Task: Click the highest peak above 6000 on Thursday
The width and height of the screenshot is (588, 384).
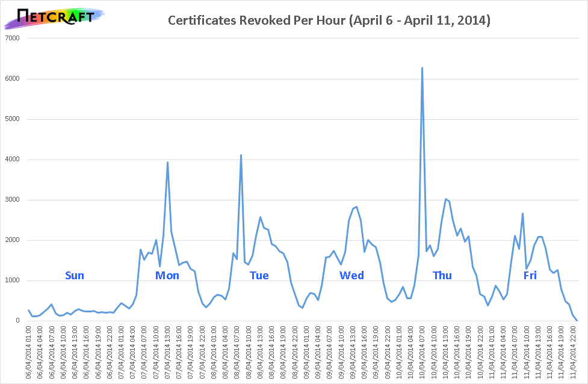Action: click(422, 68)
